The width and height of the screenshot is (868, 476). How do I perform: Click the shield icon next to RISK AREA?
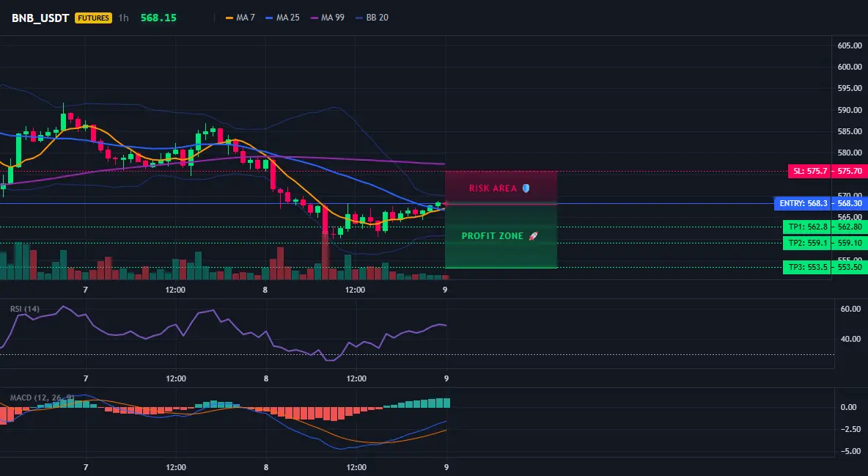(x=526, y=188)
